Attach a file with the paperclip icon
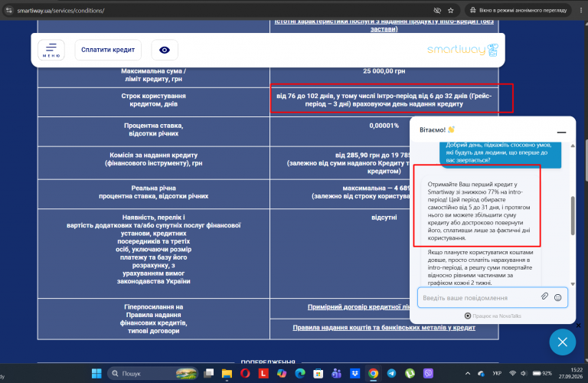The height and width of the screenshot is (383, 588). pyautogui.click(x=544, y=296)
